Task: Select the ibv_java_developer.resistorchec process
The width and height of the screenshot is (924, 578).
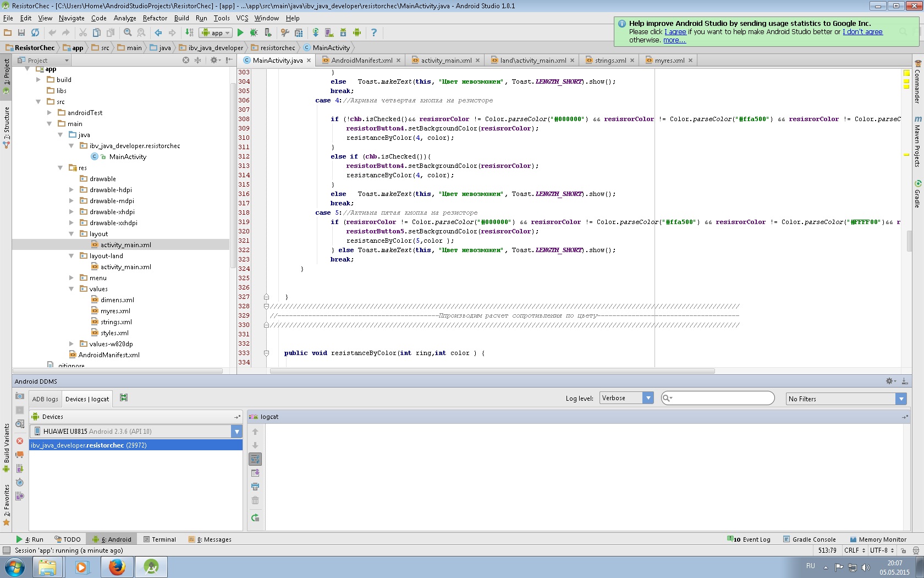Action: click(136, 445)
